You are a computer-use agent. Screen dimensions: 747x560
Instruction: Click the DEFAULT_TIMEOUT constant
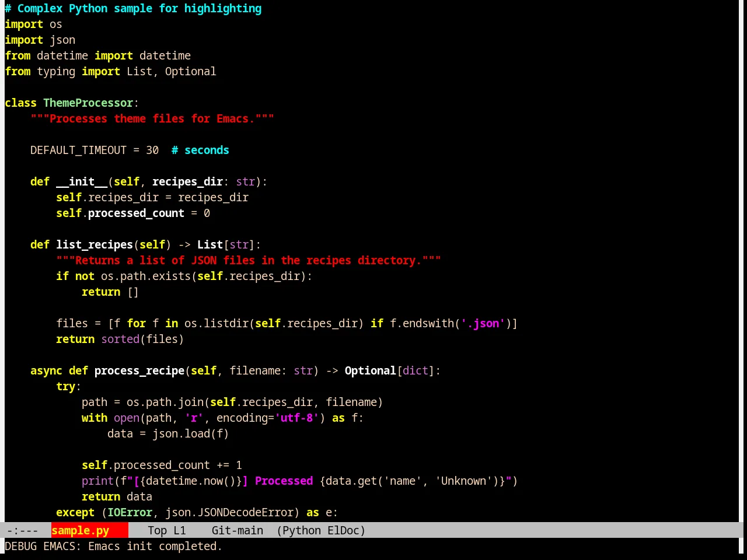click(78, 150)
